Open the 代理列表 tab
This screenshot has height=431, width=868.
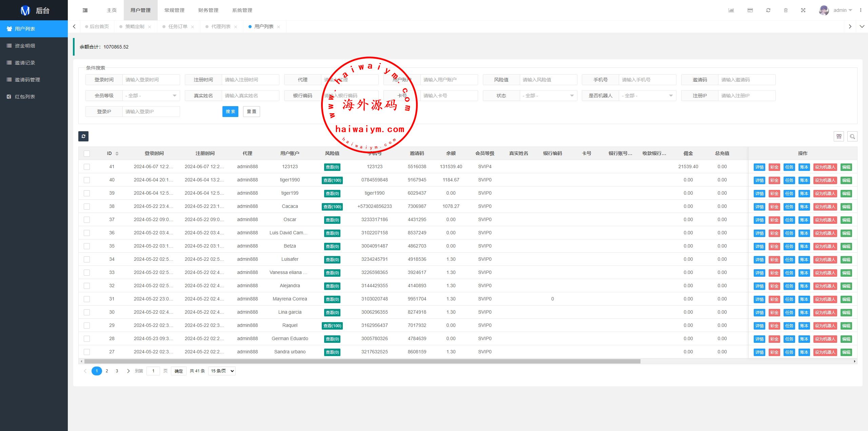(x=221, y=26)
